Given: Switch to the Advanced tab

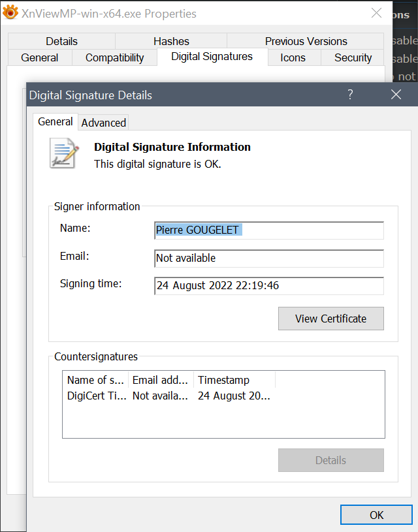Looking at the screenshot, I should (103, 123).
